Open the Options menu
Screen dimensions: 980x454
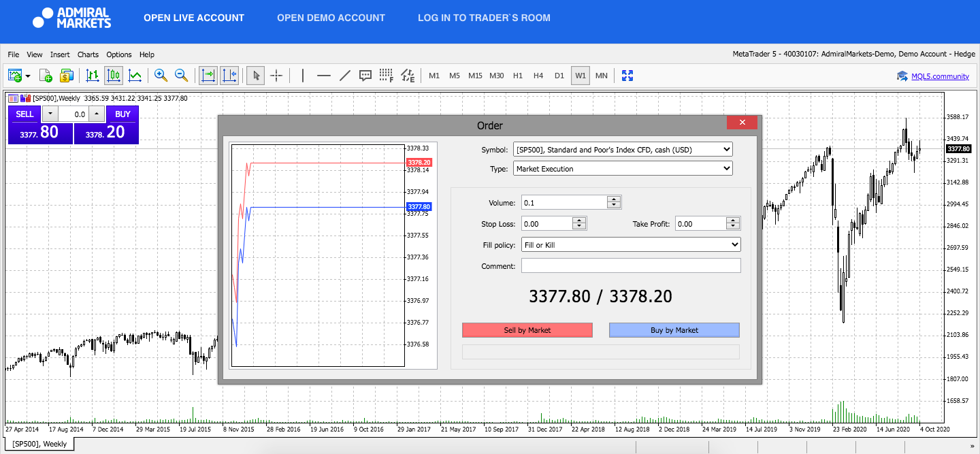pos(119,54)
